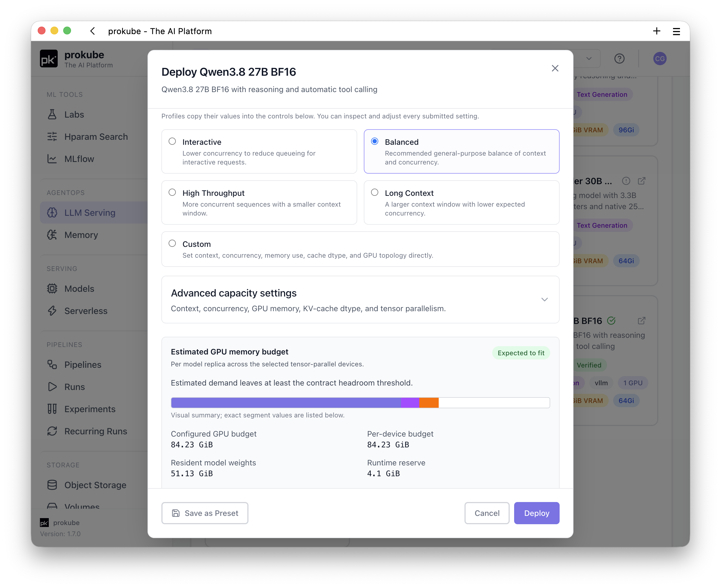The image size is (721, 588).
Task: Click the Advanced capacity settings heading
Action: pos(234,293)
